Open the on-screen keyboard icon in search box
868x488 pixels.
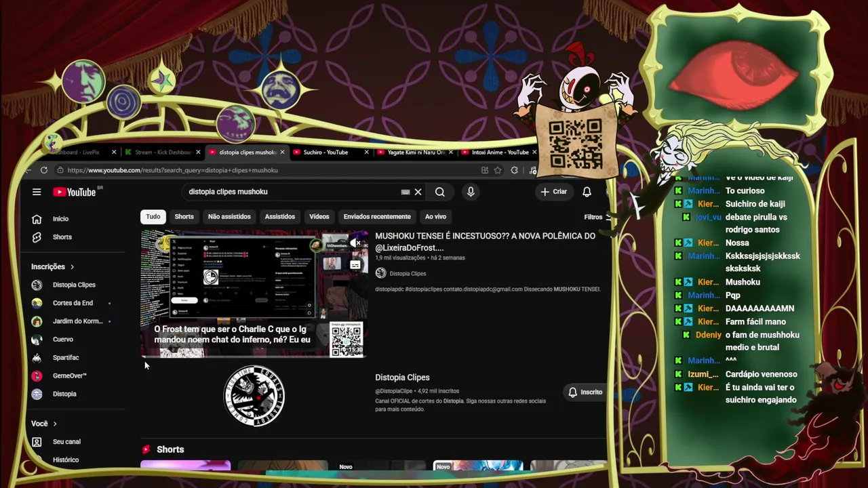coord(406,192)
